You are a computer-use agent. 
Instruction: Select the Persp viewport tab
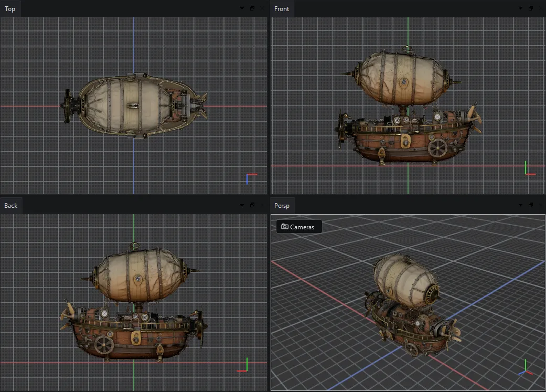tap(282, 206)
